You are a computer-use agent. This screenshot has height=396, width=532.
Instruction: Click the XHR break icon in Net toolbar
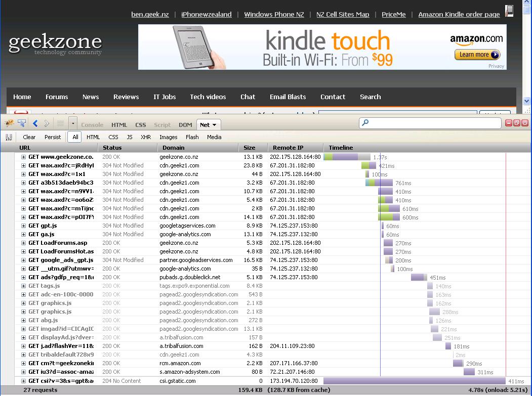point(9,137)
